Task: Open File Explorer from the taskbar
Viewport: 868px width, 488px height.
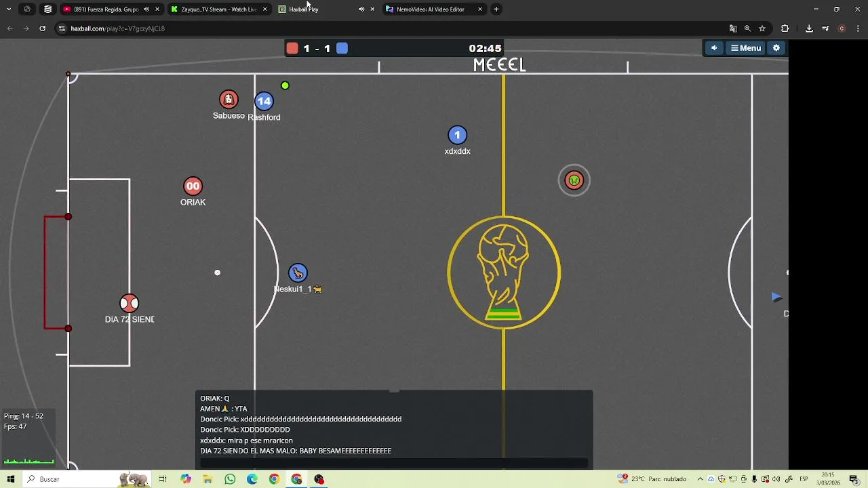Action: pos(208,479)
